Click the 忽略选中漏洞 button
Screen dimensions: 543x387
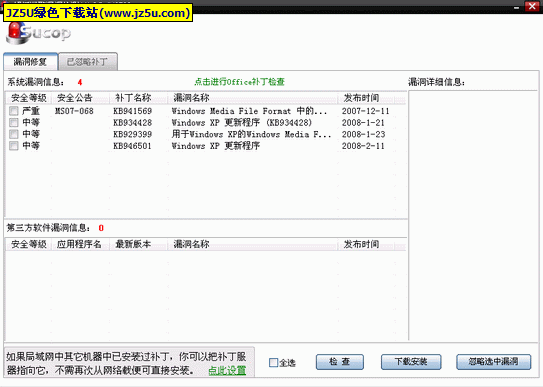pyautogui.click(x=493, y=362)
